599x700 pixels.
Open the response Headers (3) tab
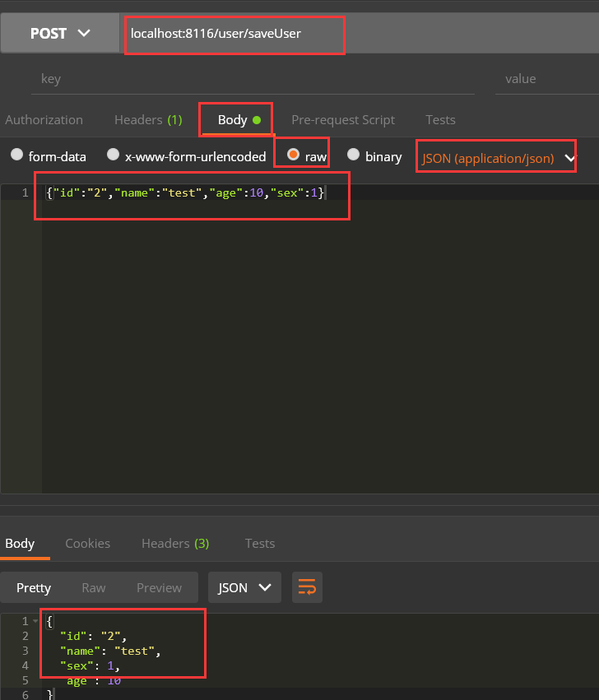click(175, 544)
